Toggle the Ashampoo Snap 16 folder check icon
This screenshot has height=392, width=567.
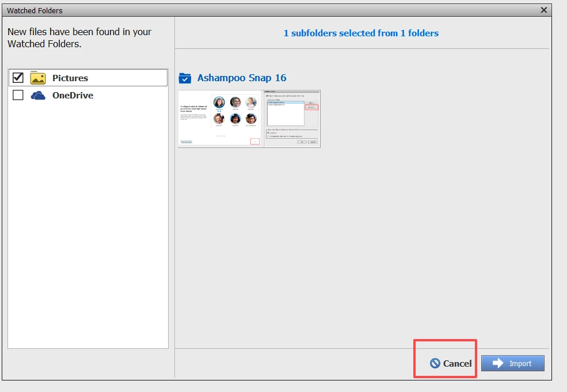click(185, 78)
